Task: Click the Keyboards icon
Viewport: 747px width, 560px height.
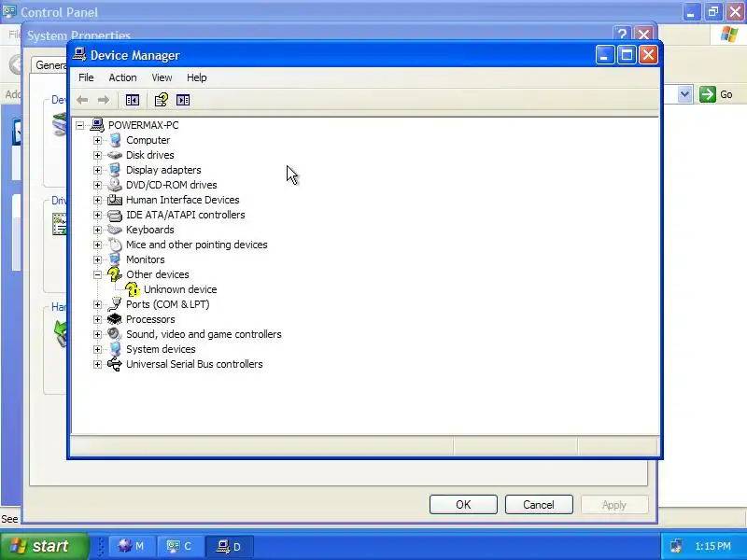Action: click(115, 230)
